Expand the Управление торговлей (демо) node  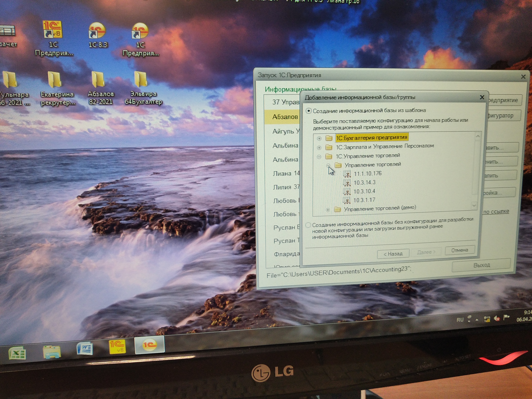point(328,210)
